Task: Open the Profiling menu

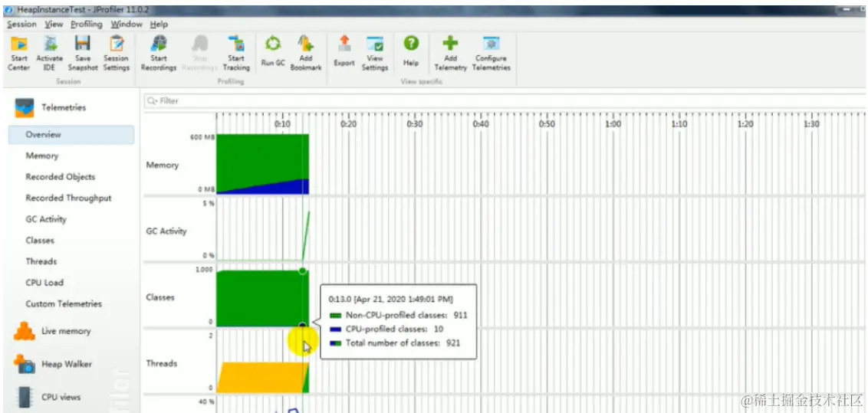Action: pos(87,25)
